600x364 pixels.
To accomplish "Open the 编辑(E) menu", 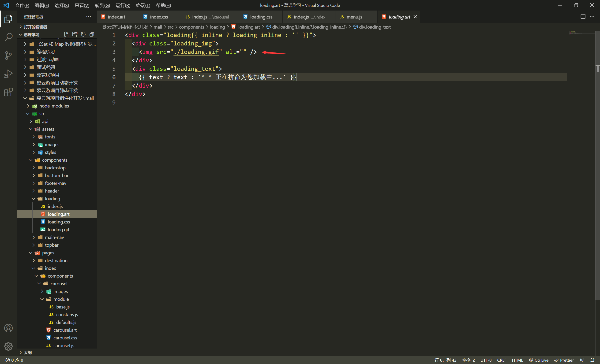I will (42, 5).
